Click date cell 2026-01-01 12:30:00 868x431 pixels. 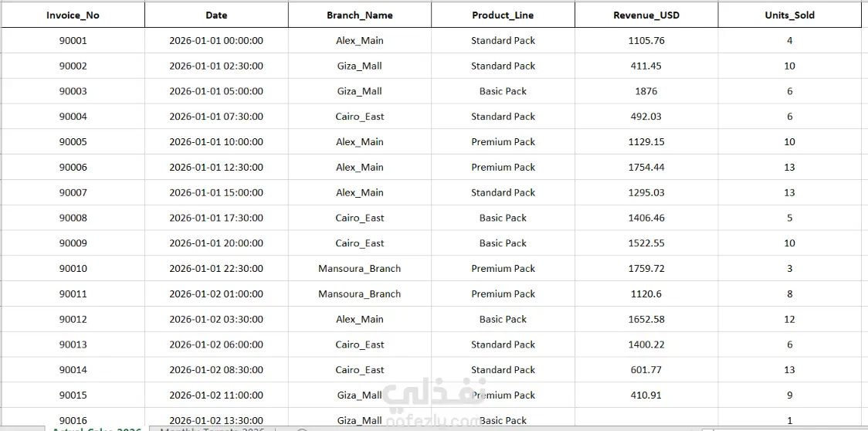tap(216, 168)
